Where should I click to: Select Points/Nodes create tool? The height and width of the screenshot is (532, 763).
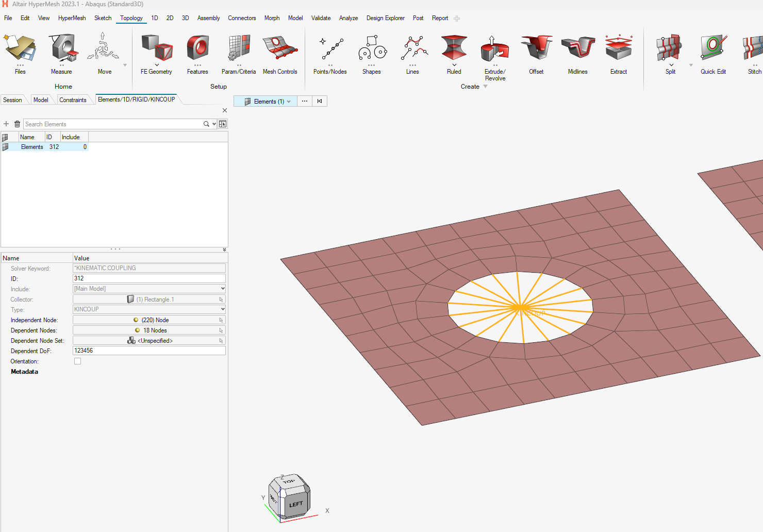[330, 54]
